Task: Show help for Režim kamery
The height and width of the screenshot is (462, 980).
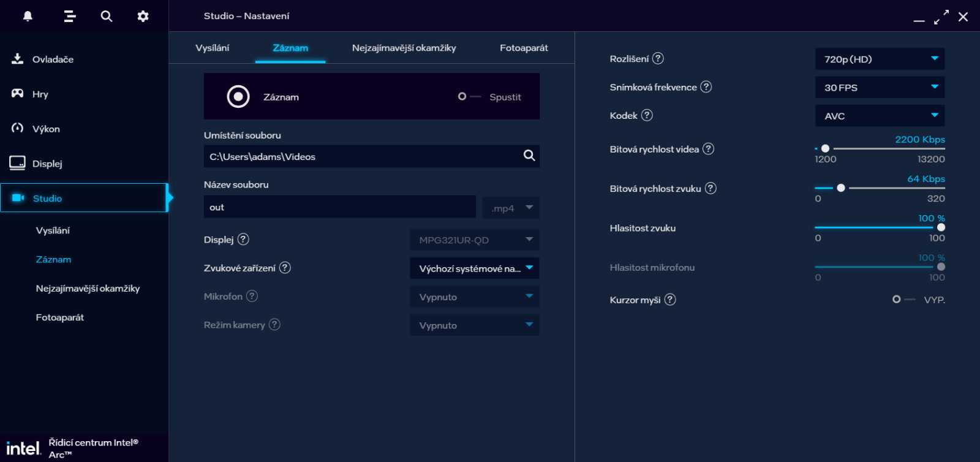Action: [274, 325]
